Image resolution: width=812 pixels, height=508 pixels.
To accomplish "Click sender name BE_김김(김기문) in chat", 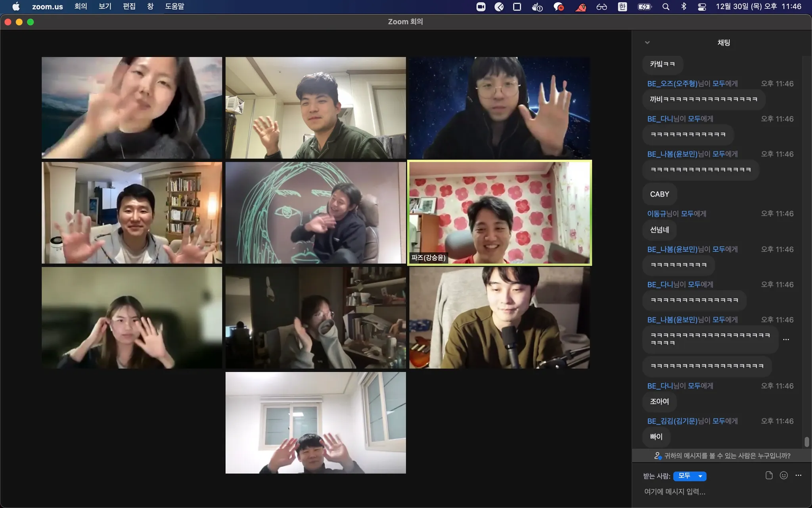I will (672, 421).
